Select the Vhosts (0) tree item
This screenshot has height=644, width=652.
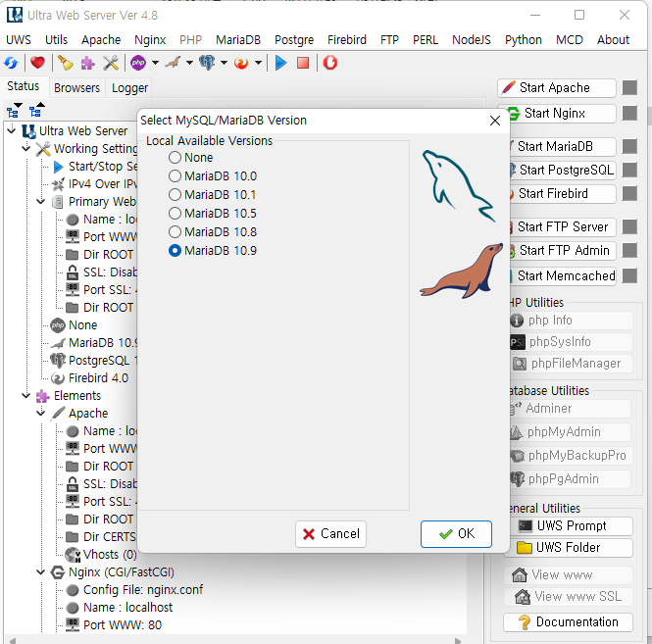[110, 555]
